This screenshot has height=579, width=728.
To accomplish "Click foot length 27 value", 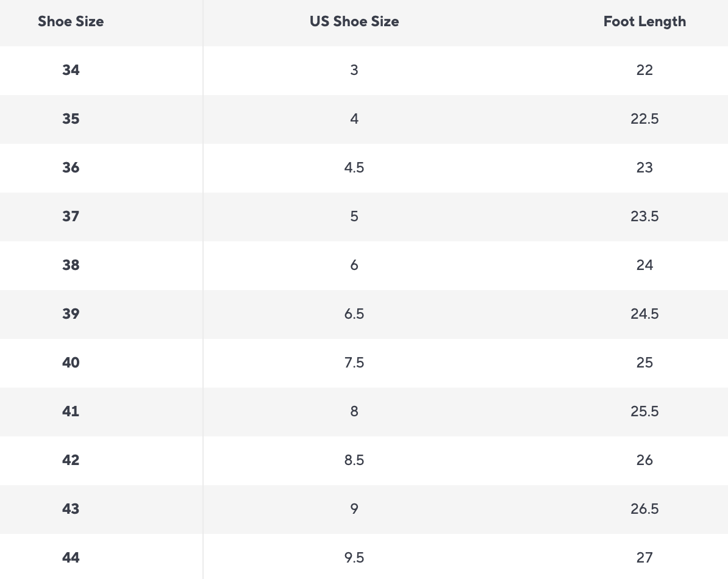I will [644, 558].
